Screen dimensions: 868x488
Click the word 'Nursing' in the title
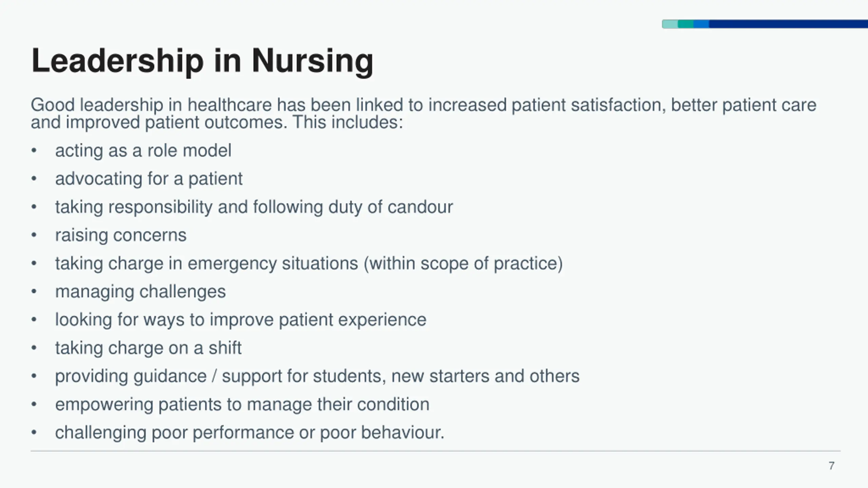pyautogui.click(x=312, y=61)
